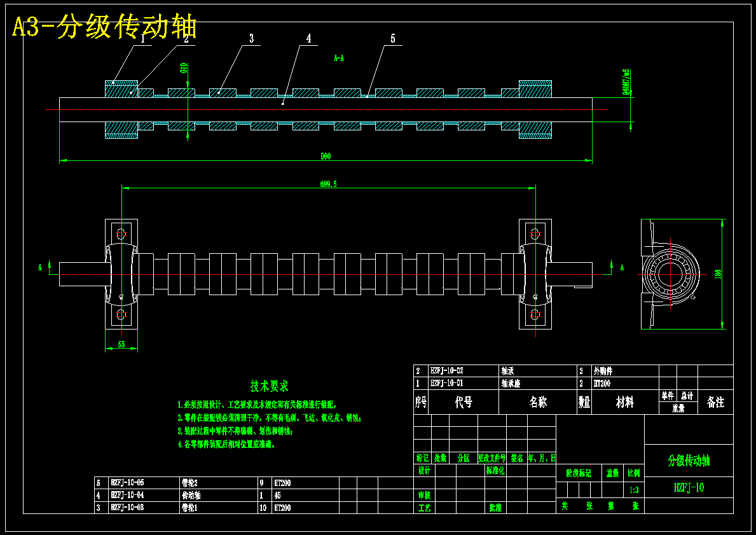Select the part name "轴承座"

(511, 383)
